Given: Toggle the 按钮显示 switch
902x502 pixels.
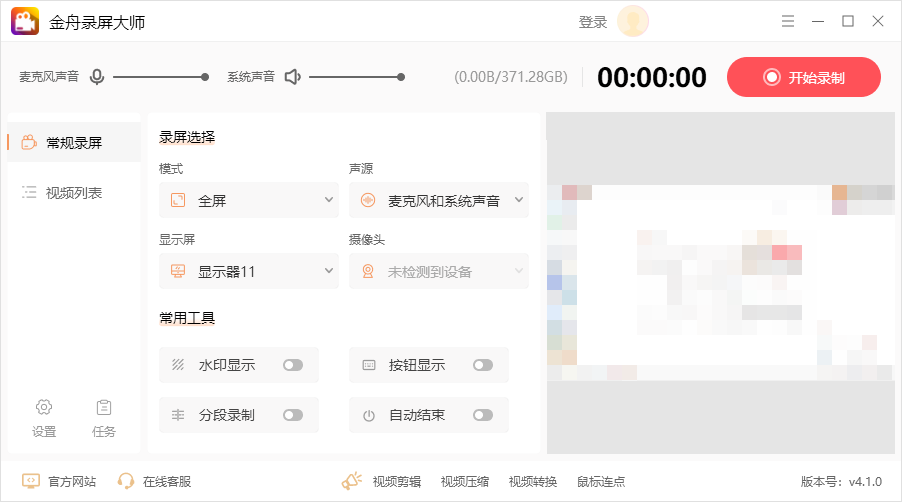Looking at the screenshot, I should coord(483,365).
